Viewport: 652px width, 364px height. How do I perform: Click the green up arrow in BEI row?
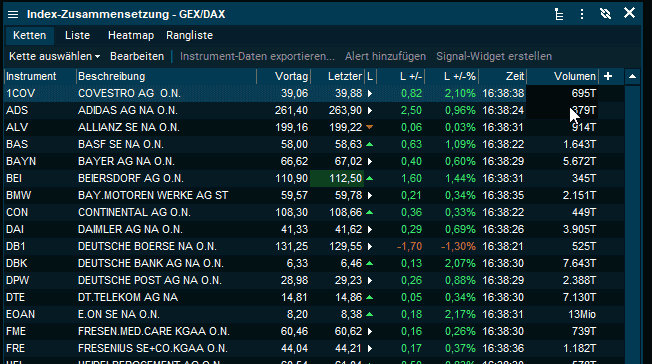pyautogui.click(x=369, y=178)
